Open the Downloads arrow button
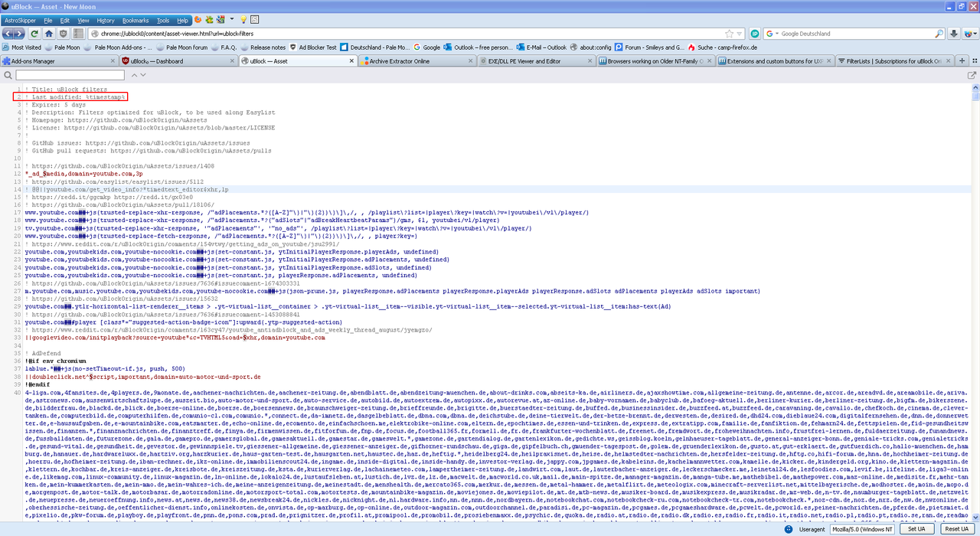 954,34
